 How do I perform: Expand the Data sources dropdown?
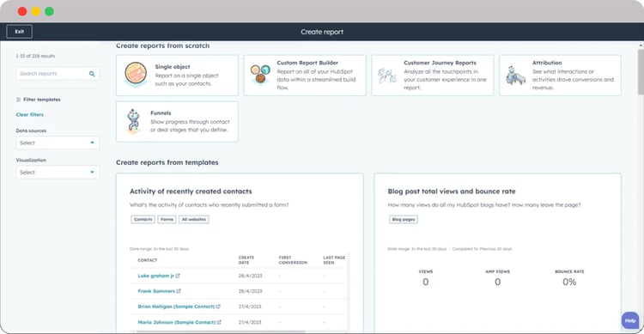(x=58, y=143)
